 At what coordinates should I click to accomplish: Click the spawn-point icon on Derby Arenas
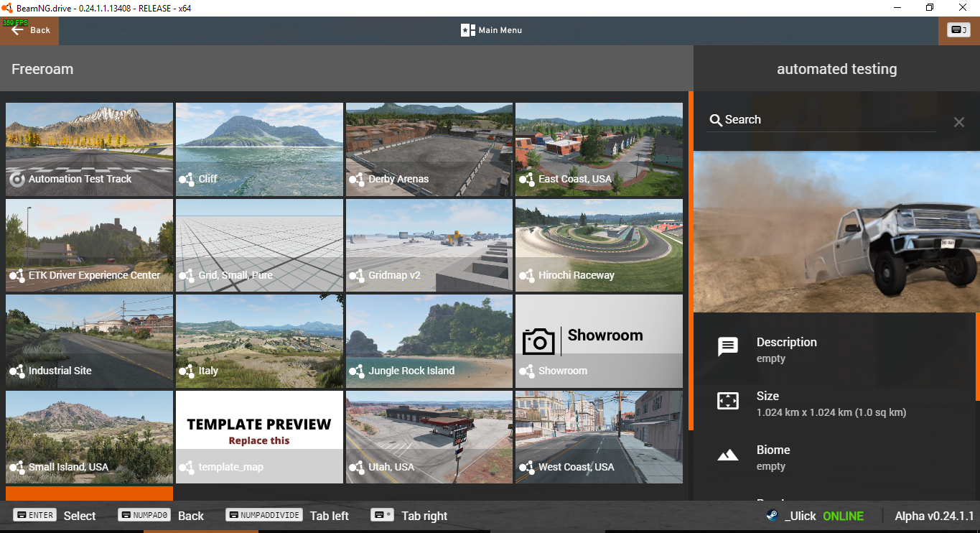[x=356, y=179]
